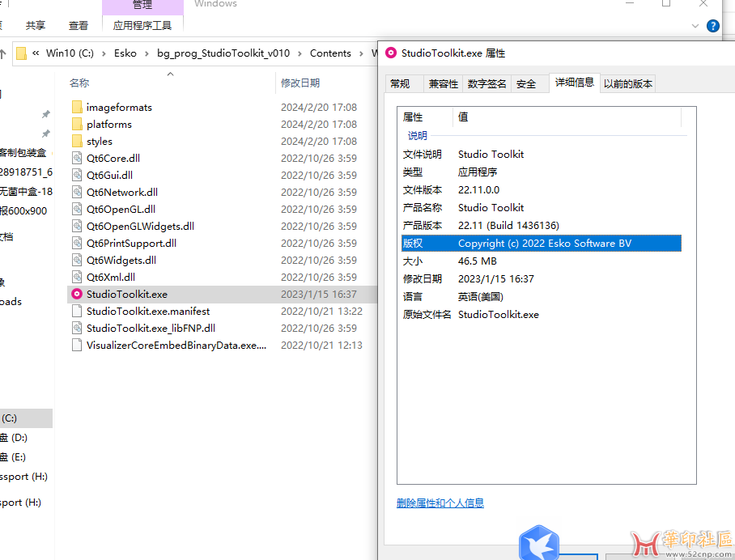Click the imageformats folder icon
Viewport: 735px width, 560px height.
click(x=78, y=108)
